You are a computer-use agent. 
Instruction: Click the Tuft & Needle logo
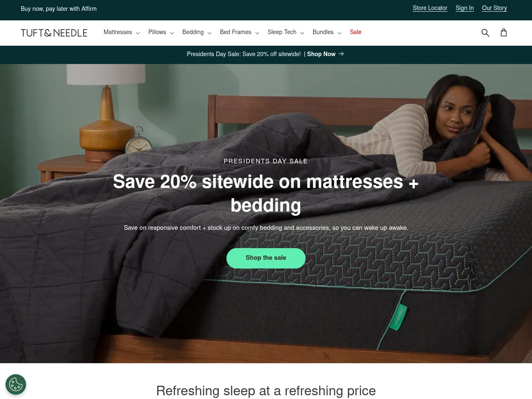click(x=54, y=33)
